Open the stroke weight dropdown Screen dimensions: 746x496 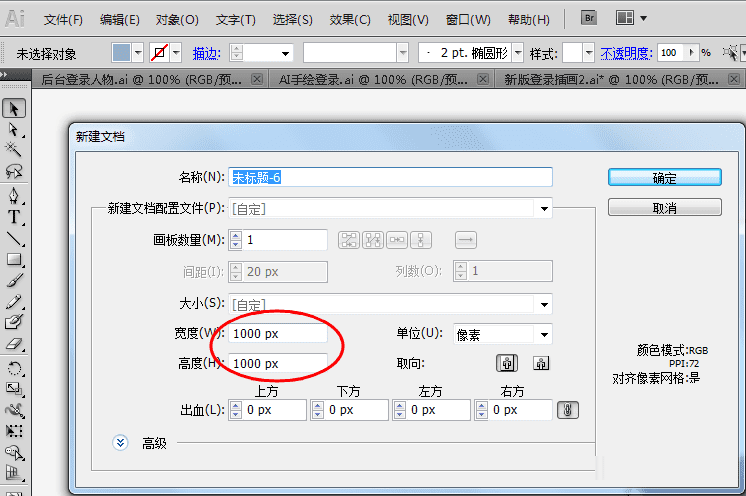(x=285, y=53)
